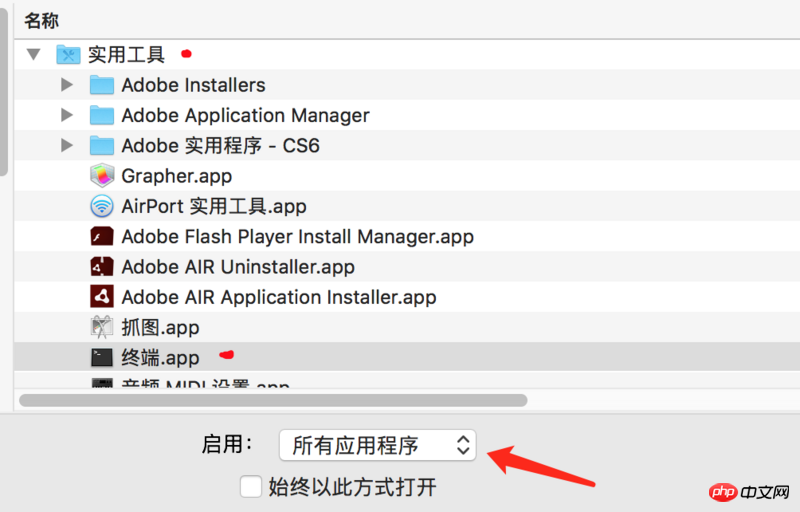Select 抓图.app in the list

coord(160,328)
